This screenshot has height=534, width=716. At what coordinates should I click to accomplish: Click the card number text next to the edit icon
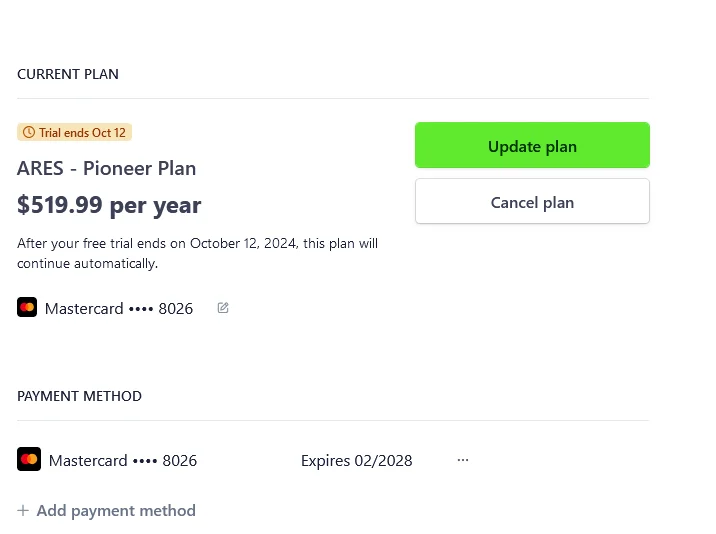(x=119, y=308)
